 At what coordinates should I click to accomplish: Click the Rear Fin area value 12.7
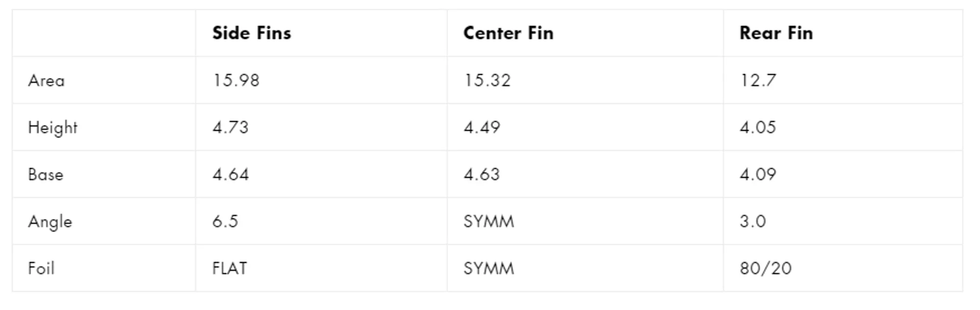pos(758,81)
